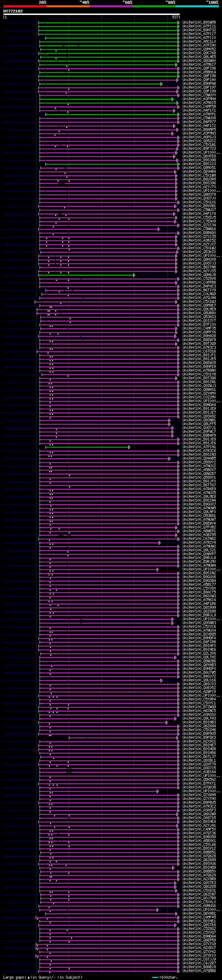Screen dimensions: 222x980
Task: Select hit label UniRef100_C5WUX8
Action: coord(199,118)
